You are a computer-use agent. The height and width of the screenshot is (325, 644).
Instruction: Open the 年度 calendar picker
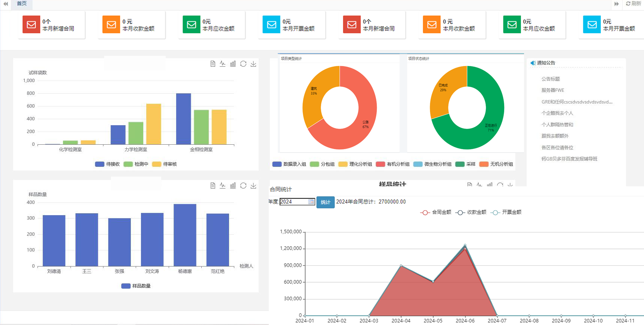coord(311,202)
